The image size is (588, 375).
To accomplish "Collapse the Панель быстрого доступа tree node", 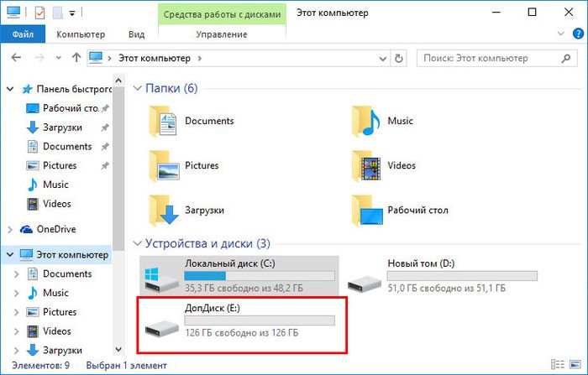I will 10,89.
